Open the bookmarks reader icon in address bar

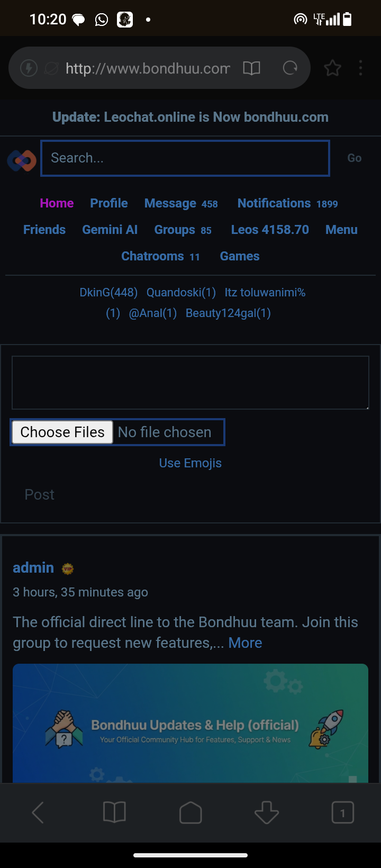click(x=252, y=68)
